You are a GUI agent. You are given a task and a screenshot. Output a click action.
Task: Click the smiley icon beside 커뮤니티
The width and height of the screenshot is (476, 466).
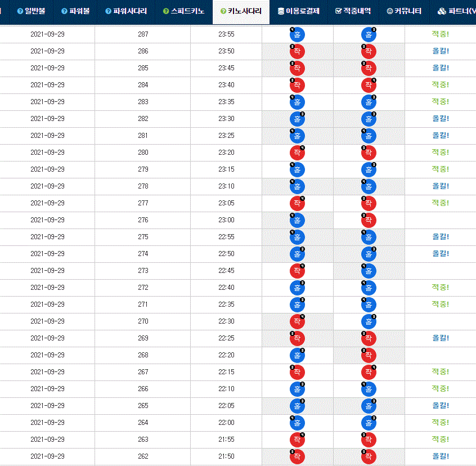390,11
